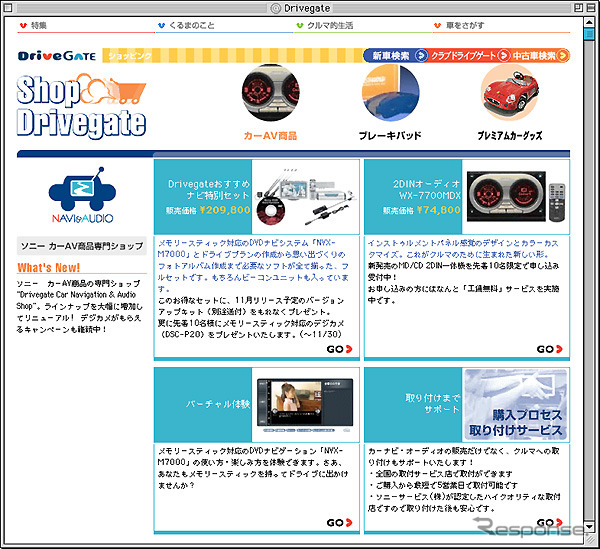Click the scrollbar up arrow

tap(589, 21)
